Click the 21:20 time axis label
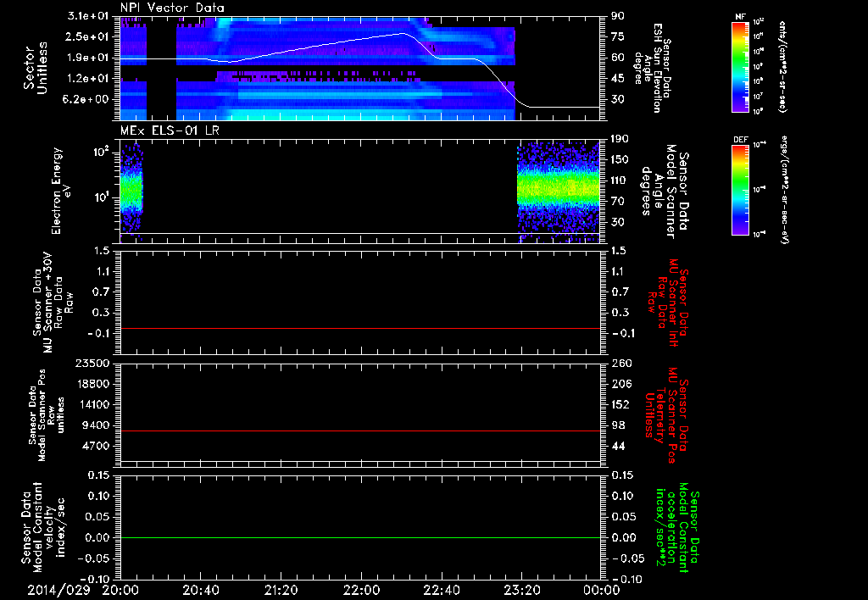 tap(281, 590)
